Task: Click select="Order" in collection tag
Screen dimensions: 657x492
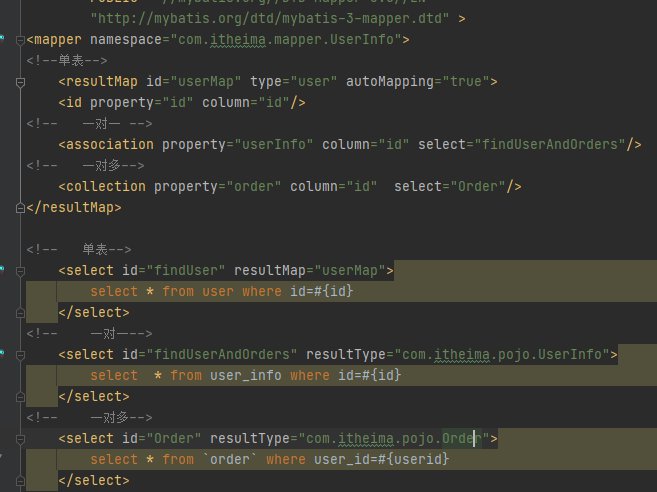Action: click(x=450, y=186)
